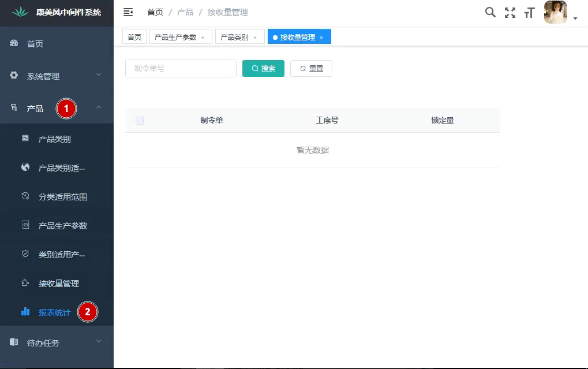Click the 搜索 button
The width and height of the screenshot is (588, 369).
pyautogui.click(x=263, y=68)
